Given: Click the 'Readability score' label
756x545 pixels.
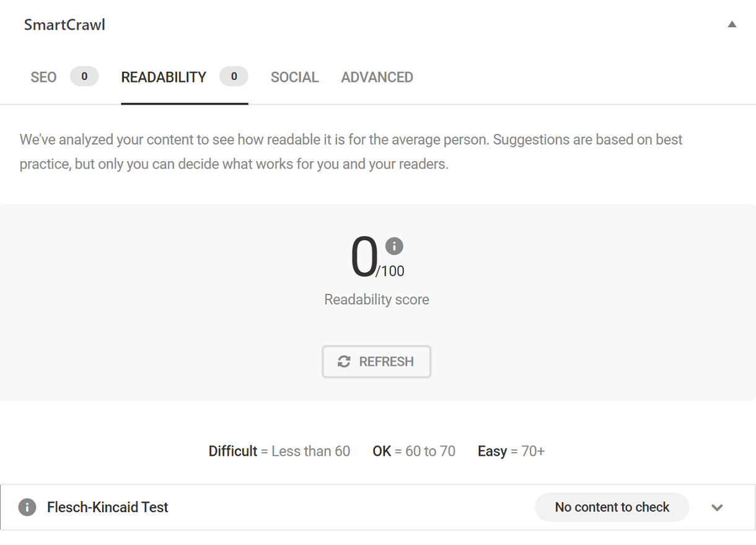Looking at the screenshot, I should [377, 299].
